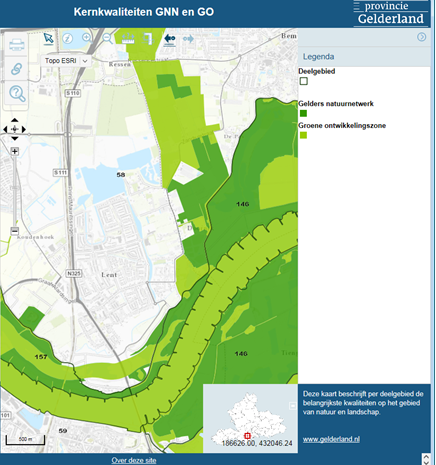Image resolution: width=436 pixels, height=465 pixels.
Task: Click the Gelders natuurnetwerk legend label
Action: click(336, 104)
